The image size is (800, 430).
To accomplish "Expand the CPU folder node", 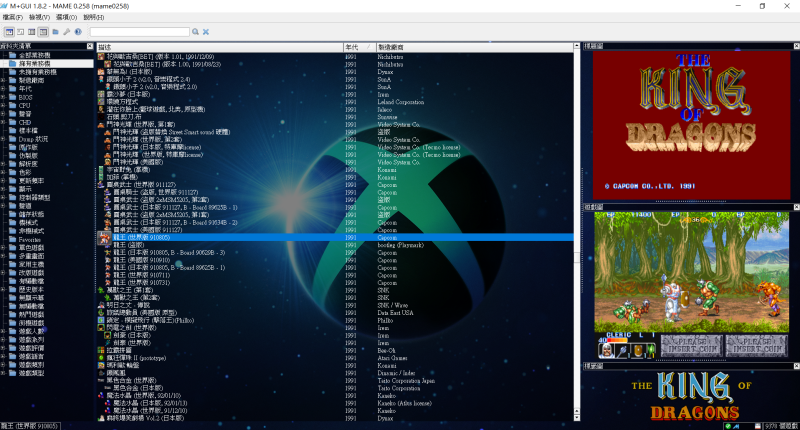I will pos(3,106).
